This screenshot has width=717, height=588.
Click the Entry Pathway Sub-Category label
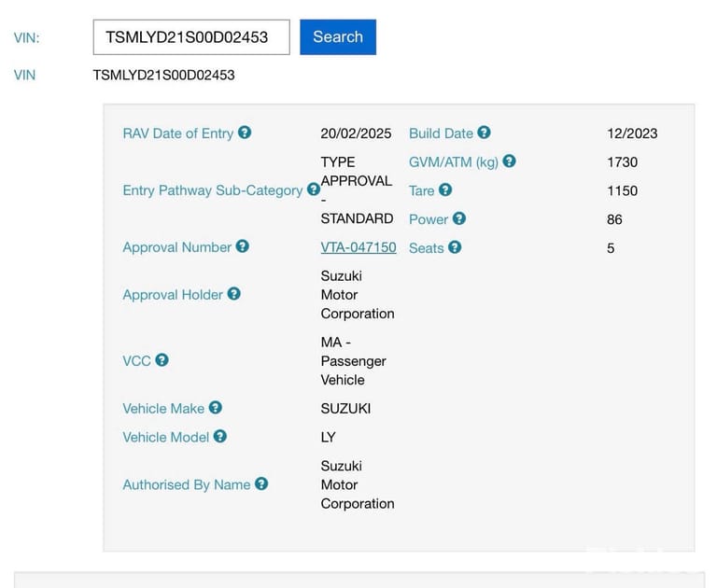click(x=213, y=190)
